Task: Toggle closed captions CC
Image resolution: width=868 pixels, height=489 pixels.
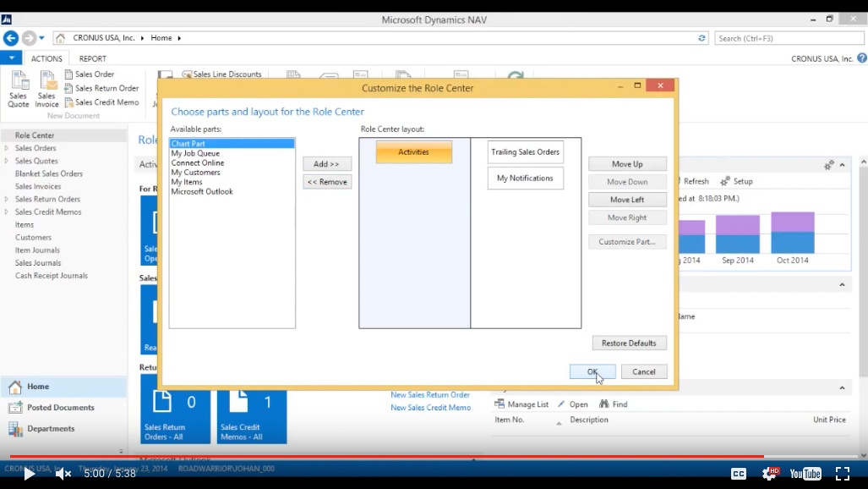Action: pyautogui.click(x=739, y=474)
